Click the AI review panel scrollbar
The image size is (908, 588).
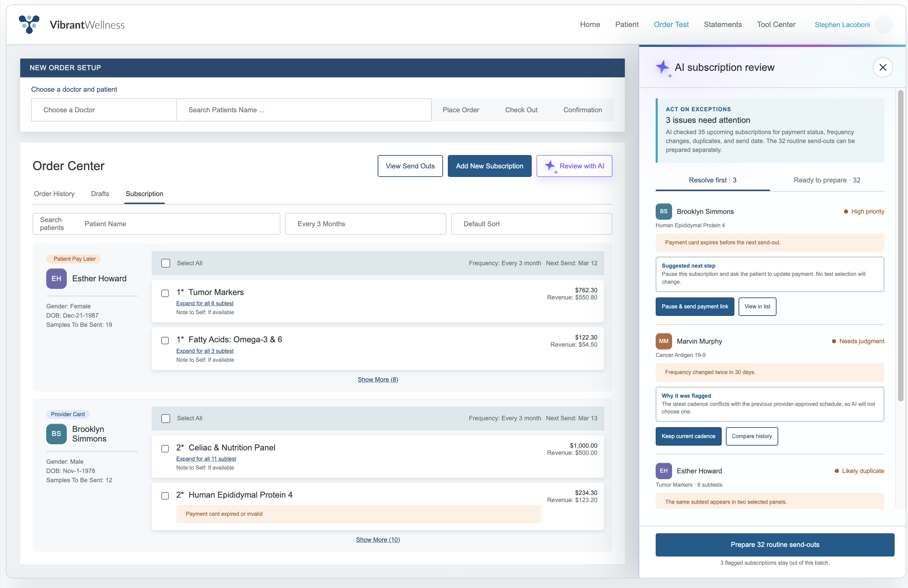901,246
